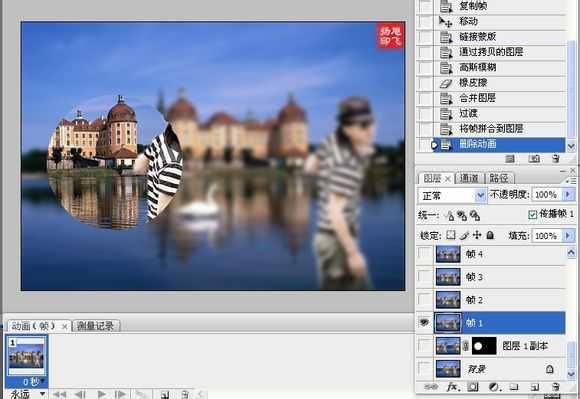Open the 永远 looping options dropdown

click(28, 394)
